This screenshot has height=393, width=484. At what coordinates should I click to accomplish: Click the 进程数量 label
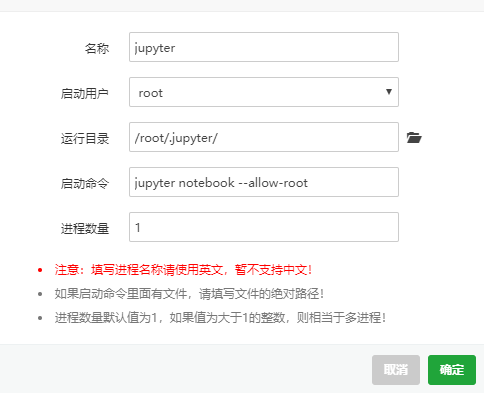[85, 229]
